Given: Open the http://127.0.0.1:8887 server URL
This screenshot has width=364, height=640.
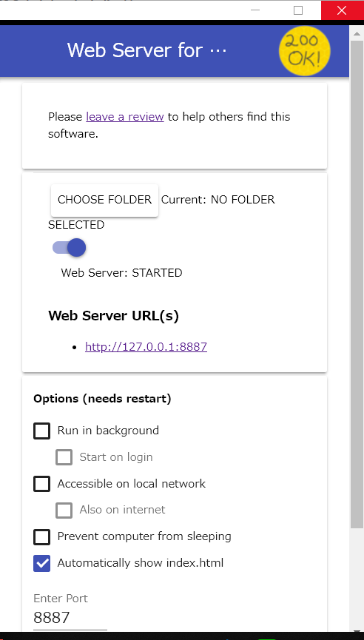Looking at the screenshot, I should tap(146, 347).
